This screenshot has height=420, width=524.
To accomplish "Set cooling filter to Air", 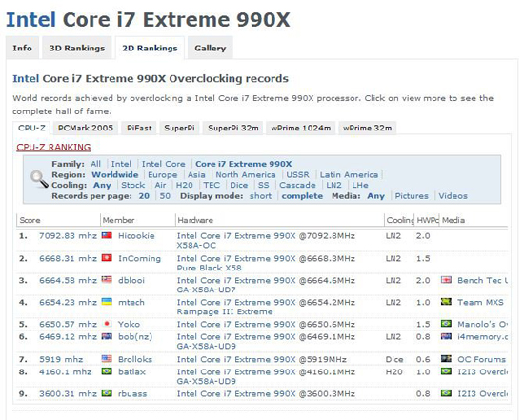I will click(160, 185).
